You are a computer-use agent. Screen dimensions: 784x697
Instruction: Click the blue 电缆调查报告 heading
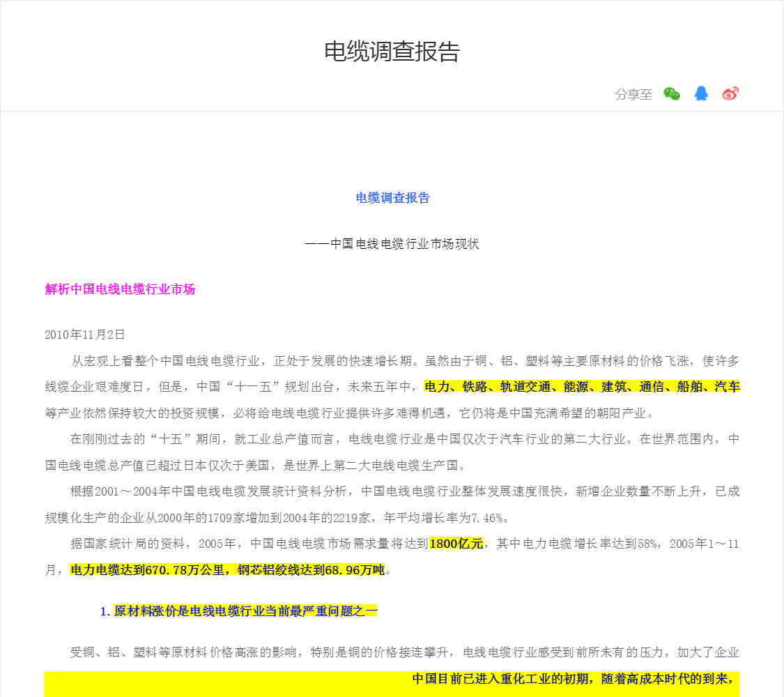(x=392, y=198)
